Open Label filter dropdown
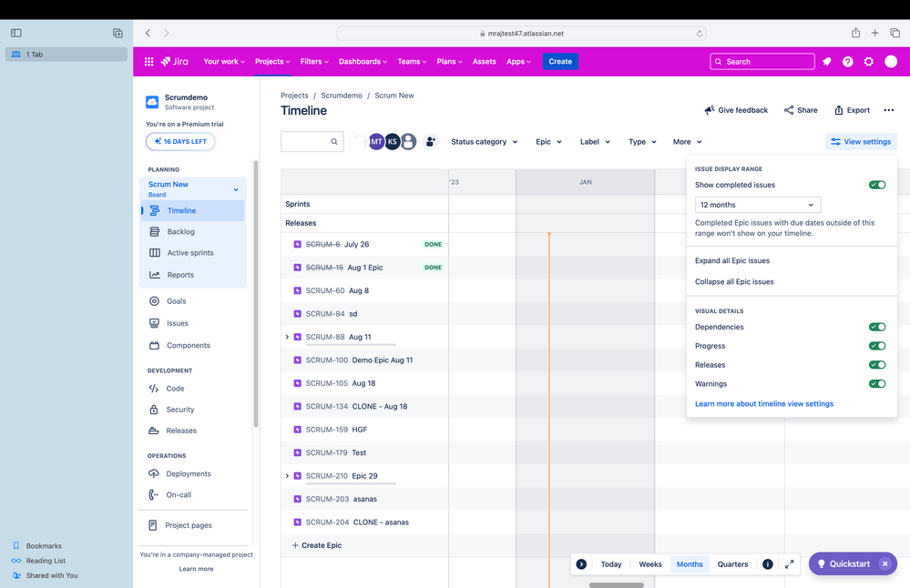Viewport: 910px width, 588px height. point(595,141)
